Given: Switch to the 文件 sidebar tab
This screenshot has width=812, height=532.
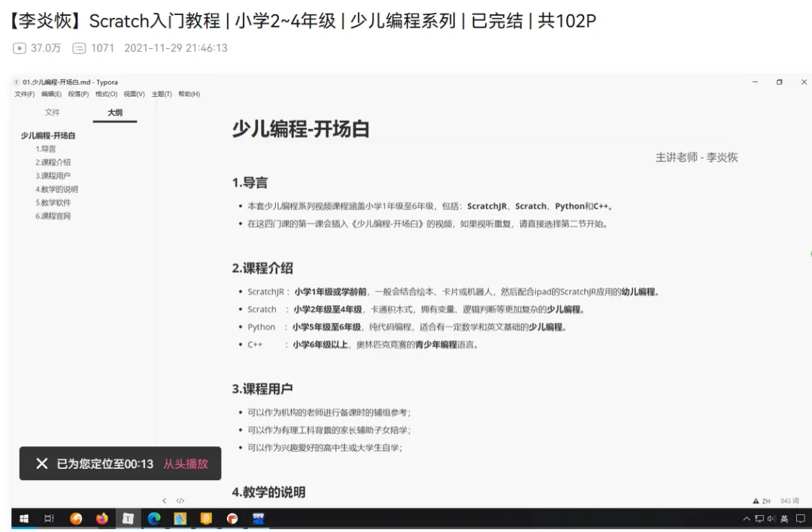Looking at the screenshot, I should (x=53, y=112).
